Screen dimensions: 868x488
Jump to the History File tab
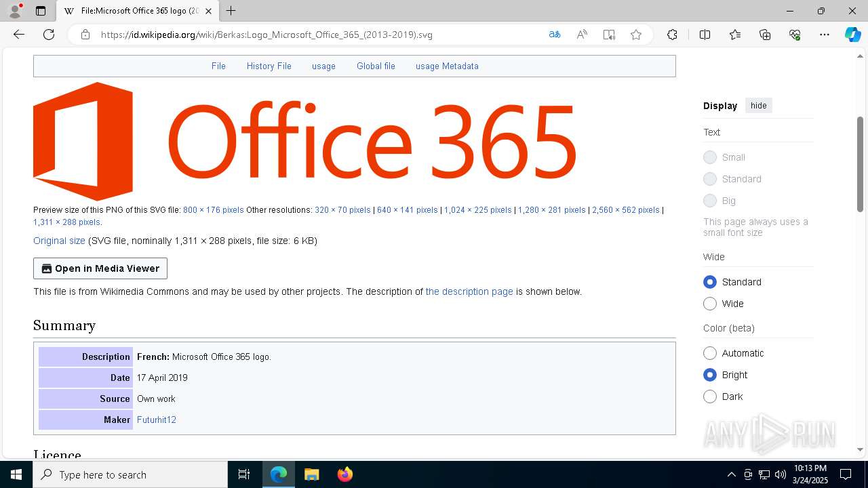pyautogui.click(x=269, y=66)
